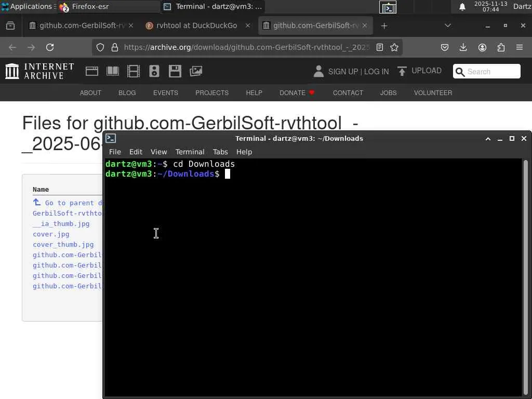Open the GerbilSoft-rvthtool file link
Viewport: 532px width, 399px height.
coord(68,213)
